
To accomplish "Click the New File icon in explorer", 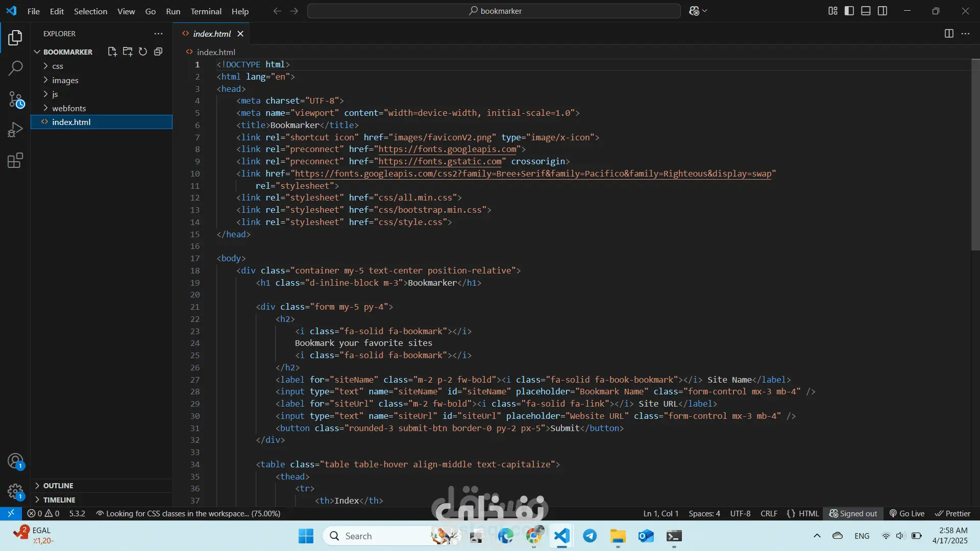I will 112,52.
